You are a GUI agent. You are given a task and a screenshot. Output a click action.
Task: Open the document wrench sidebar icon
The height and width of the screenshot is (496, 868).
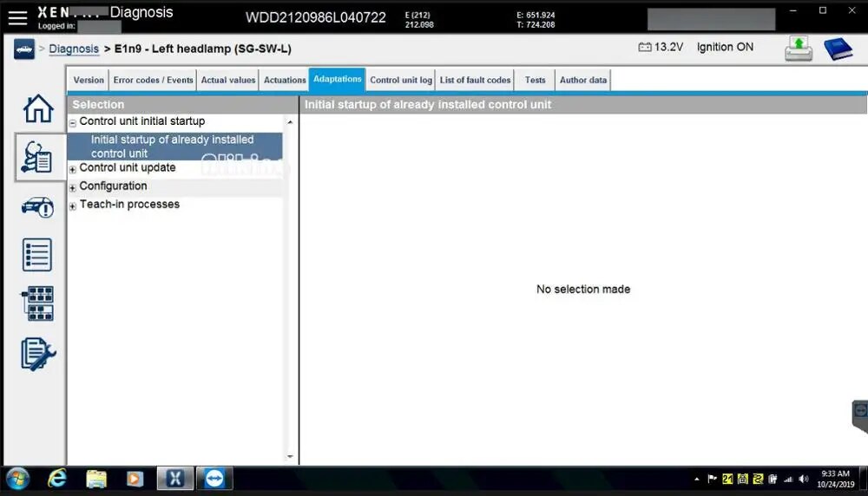[x=38, y=354]
